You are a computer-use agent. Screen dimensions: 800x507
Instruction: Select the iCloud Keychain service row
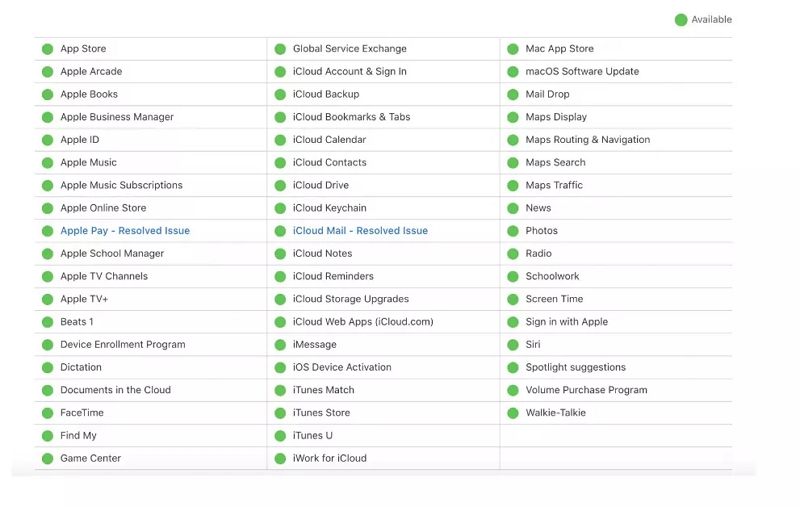tap(329, 208)
